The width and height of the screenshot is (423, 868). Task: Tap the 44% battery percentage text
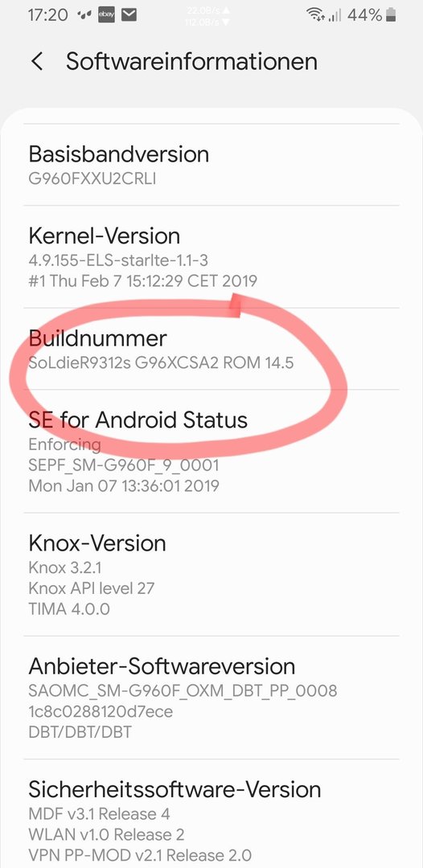(364, 15)
